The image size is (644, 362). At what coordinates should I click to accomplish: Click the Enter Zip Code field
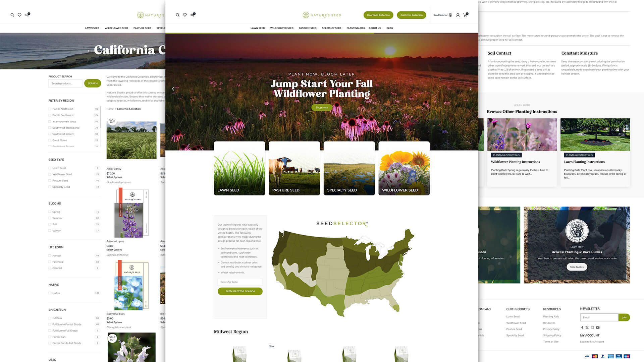click(240, 282)
